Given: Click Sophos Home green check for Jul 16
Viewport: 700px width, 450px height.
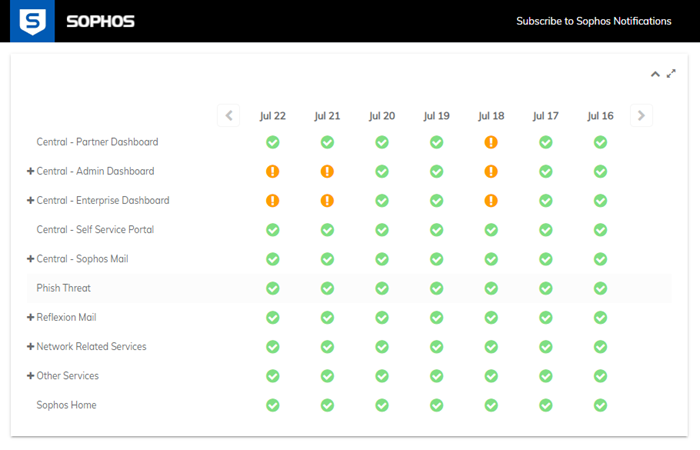Looking at the screenshot, I should (600, 405).
